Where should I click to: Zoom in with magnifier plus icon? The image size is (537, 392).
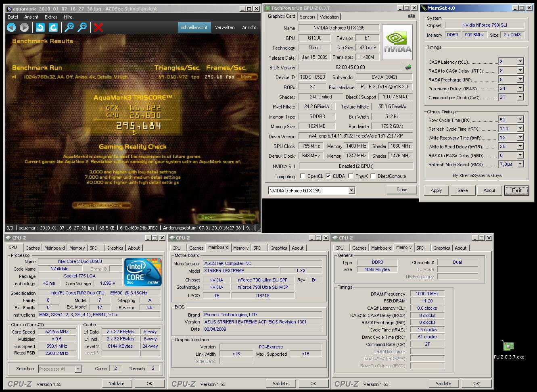pos(69,27)
